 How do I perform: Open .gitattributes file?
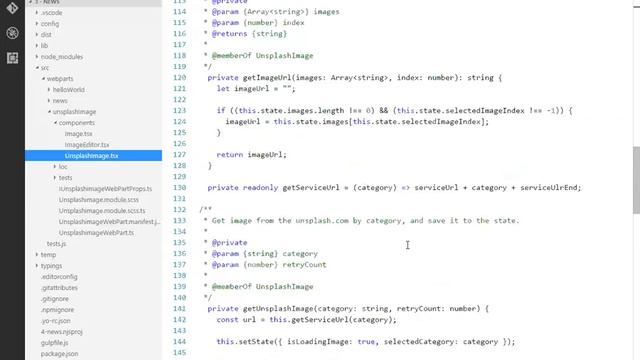tap(59, 288)
